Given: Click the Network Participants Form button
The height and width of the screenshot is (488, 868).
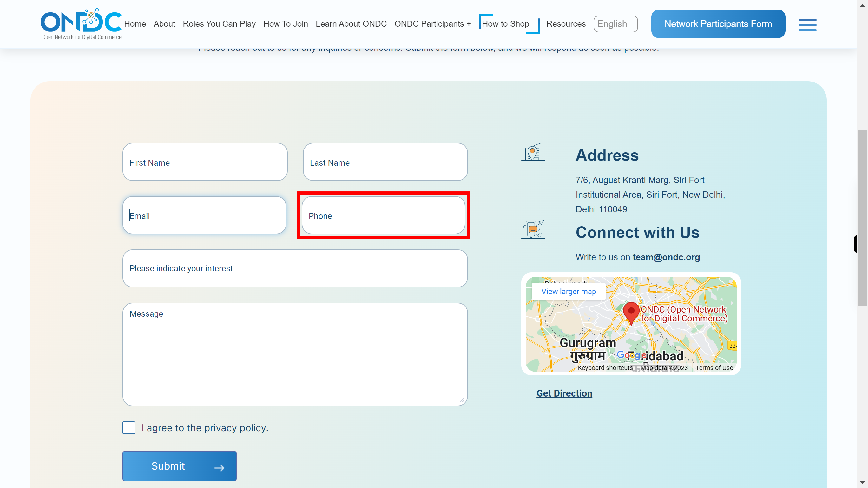Looking at the screenshot, I should (718, 23).
